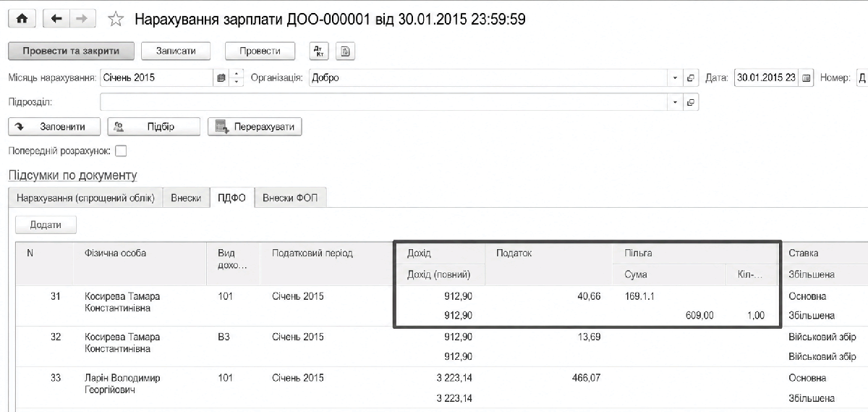Select row 31 Косирева Тамара Константинівна
This screenshot has height=412, width=868.
click(441, 306)
